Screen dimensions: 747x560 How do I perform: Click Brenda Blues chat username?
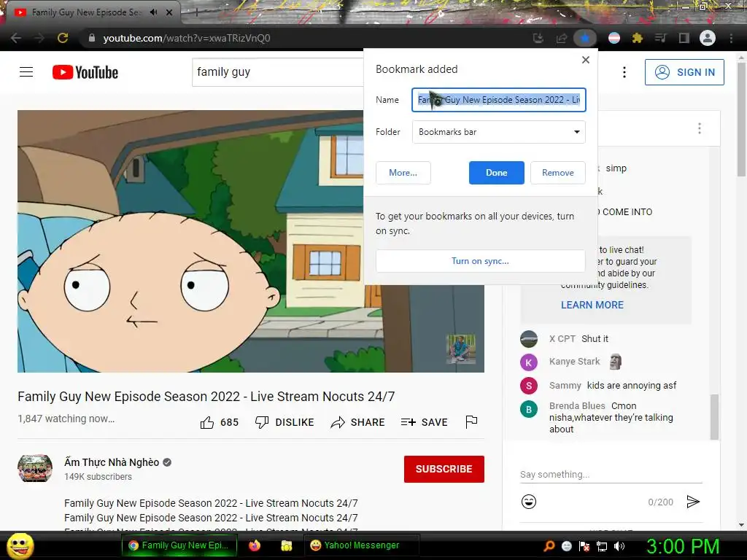577,405
